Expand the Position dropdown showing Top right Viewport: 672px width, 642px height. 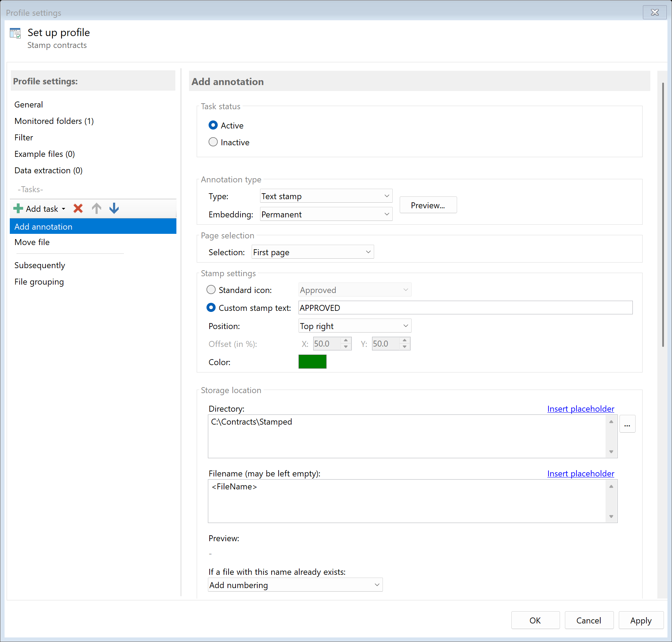(x=355, y=326)
